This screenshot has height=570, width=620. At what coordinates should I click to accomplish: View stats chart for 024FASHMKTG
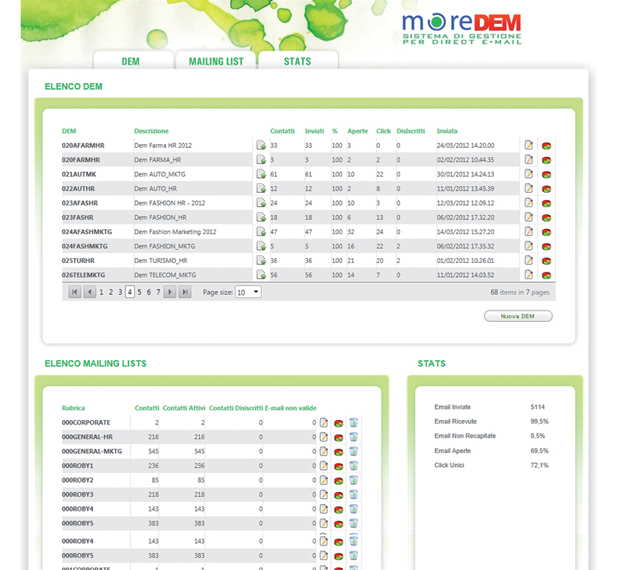[546, 246]
